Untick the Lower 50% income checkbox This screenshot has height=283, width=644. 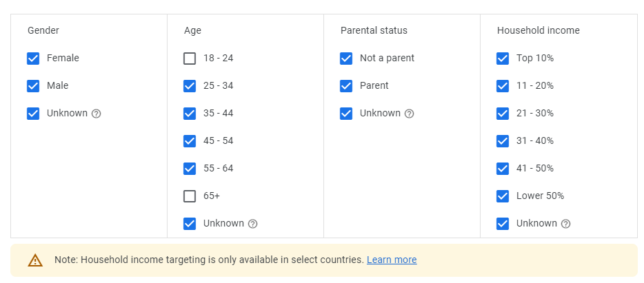point(503,196)
